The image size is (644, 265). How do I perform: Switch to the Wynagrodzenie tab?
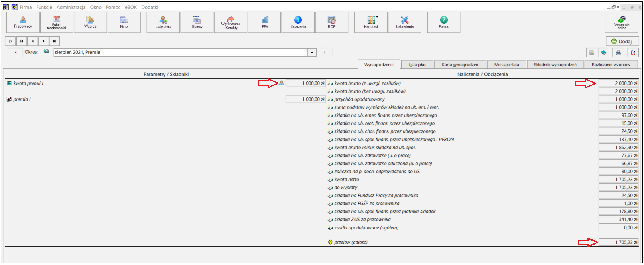pyautogui.click(x=379, y=64)
